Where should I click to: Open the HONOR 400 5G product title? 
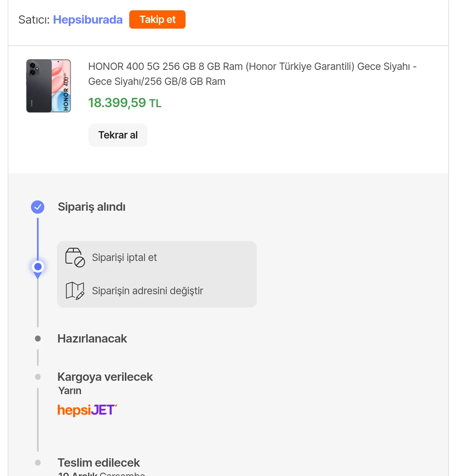(x=252, y=74)
